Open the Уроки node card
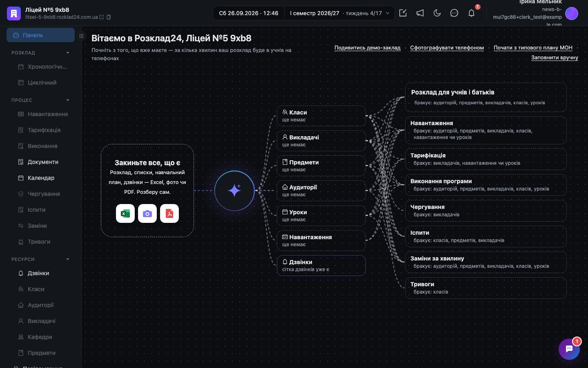588x368 pixels. pos(321,215)
